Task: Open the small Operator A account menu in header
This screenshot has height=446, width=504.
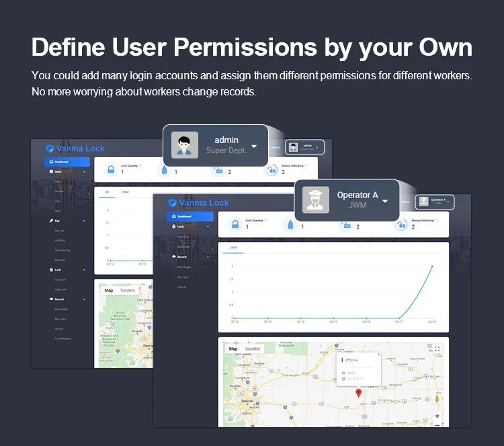Action: (435, 202)
